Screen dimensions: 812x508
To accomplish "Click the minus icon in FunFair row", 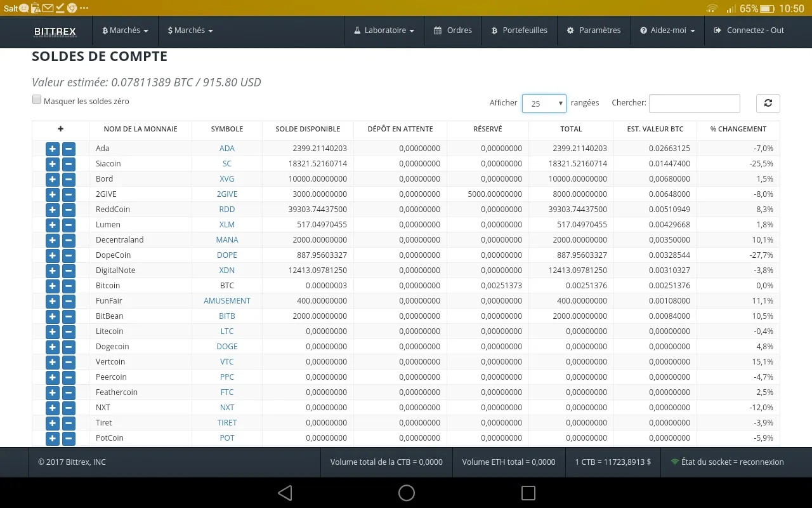I will coord(69,301).
